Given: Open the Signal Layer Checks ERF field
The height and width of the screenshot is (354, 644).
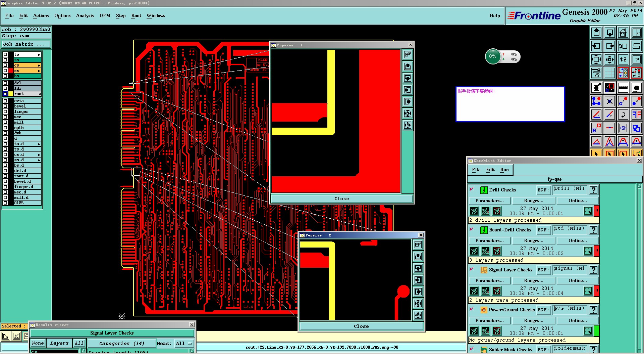Looking at the screenshot, I should tap(570, 270).
